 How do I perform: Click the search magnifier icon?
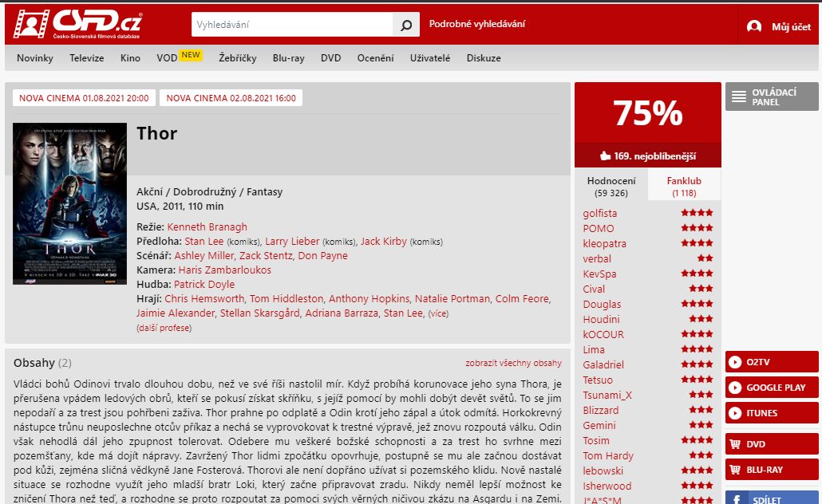(406, 25)
